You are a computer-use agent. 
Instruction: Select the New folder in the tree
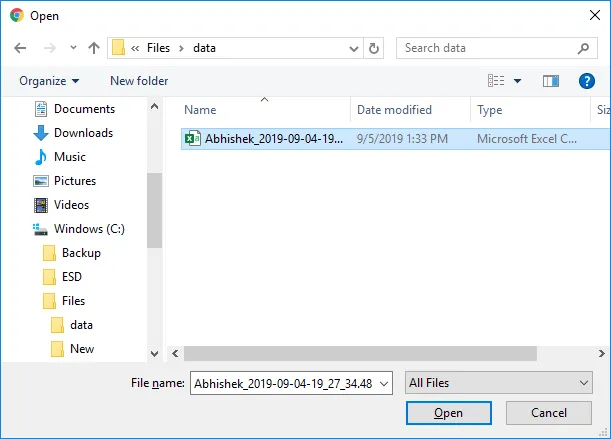82,349
